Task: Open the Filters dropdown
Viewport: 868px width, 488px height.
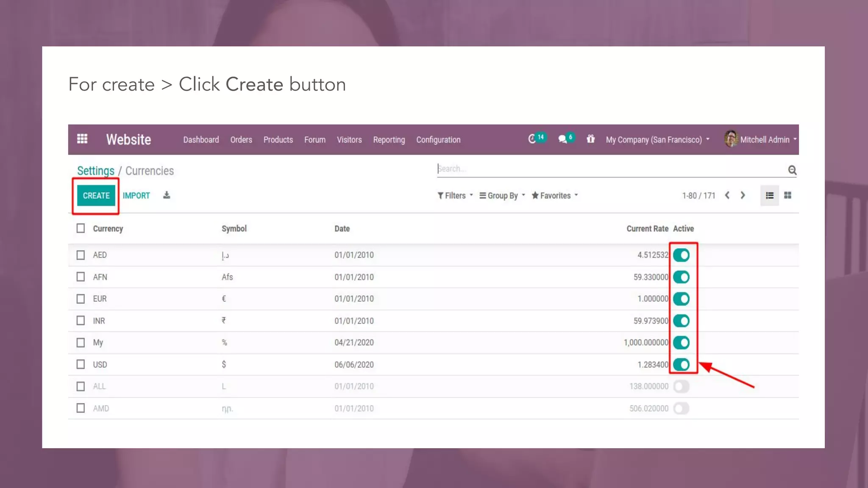Action: [x=455, y=196]
